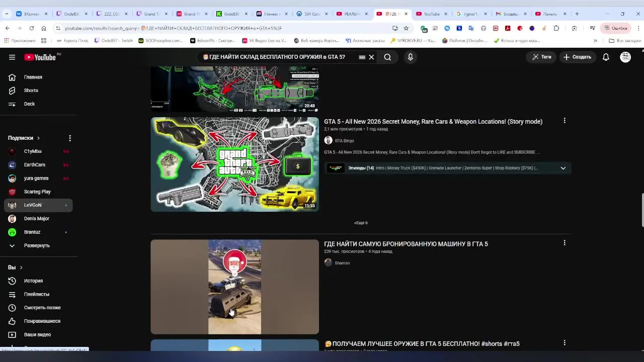Screen dimensions: 644x362
Task: Open Ваши видео in the sidebar
Action: [x=38, y=335]
